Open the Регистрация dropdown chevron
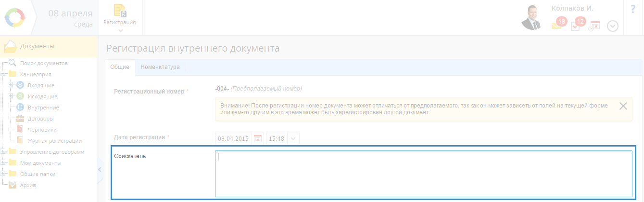Viewport: 644px width, 202px height. tap(120, 30)
